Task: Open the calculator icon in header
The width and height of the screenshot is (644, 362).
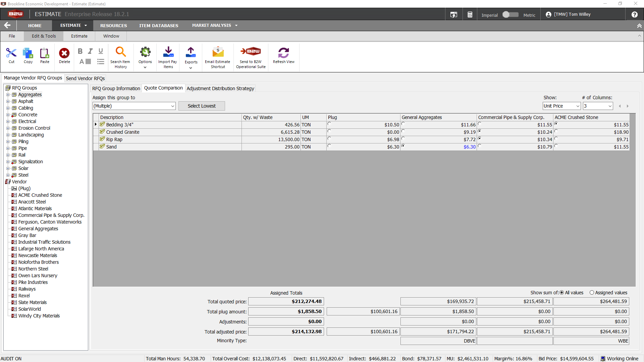Action: tap(470, 14)
